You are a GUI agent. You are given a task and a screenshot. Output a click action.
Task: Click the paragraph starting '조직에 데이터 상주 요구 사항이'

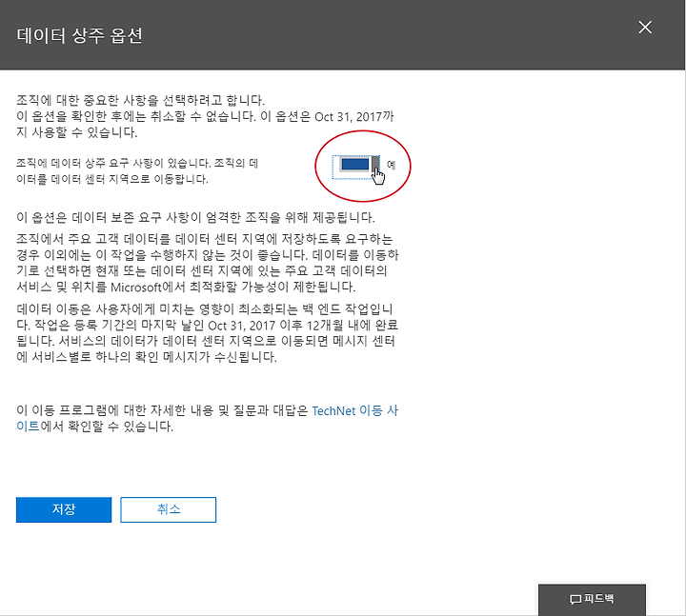click(x=137, y=171)
